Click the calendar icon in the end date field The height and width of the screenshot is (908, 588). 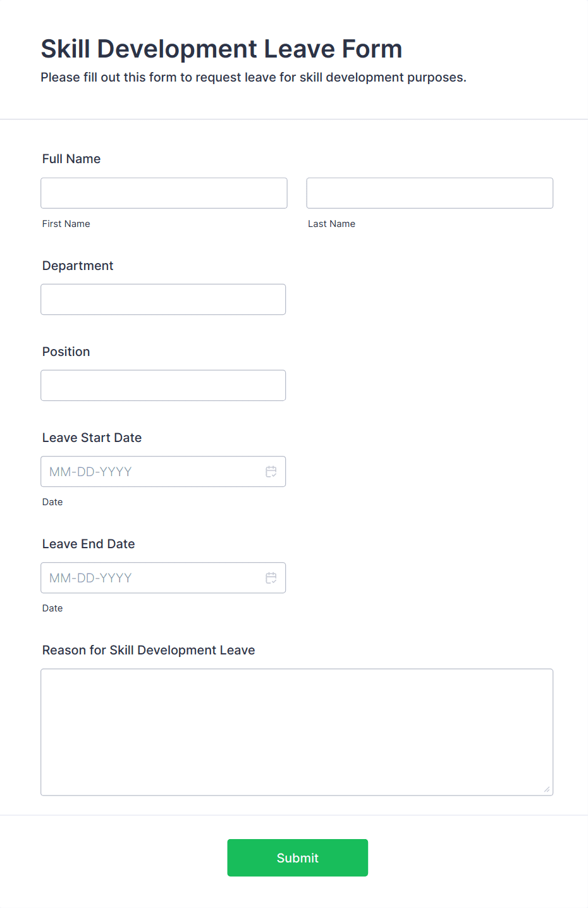(x=271, y=577)
